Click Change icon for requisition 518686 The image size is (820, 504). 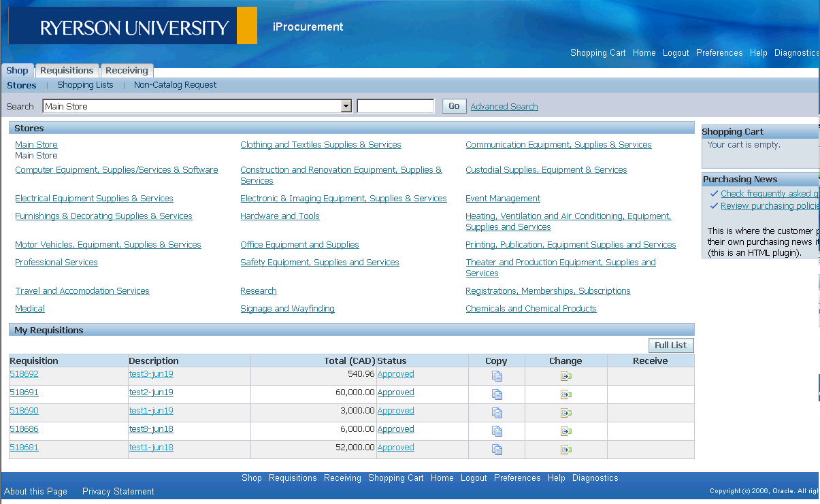click(x=565, y=431)
